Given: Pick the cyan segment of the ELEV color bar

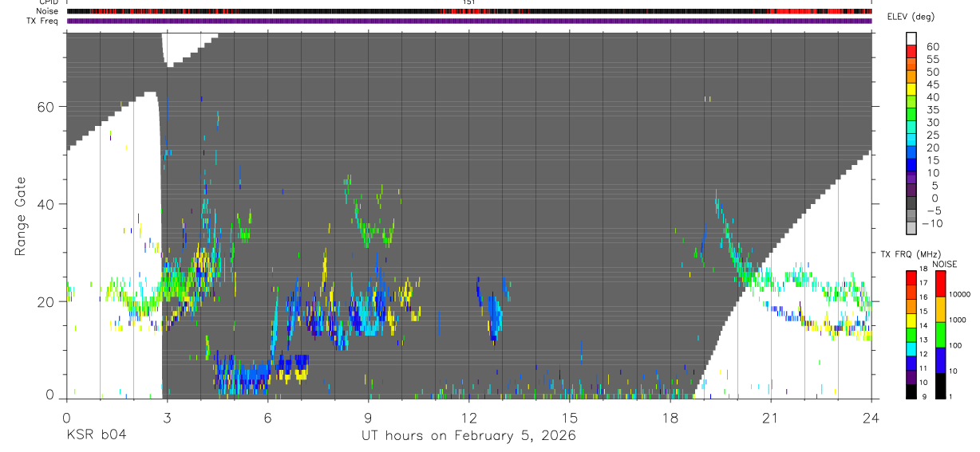Looking at the screenshot, I should pyautogui.click(x=911, y=140).
